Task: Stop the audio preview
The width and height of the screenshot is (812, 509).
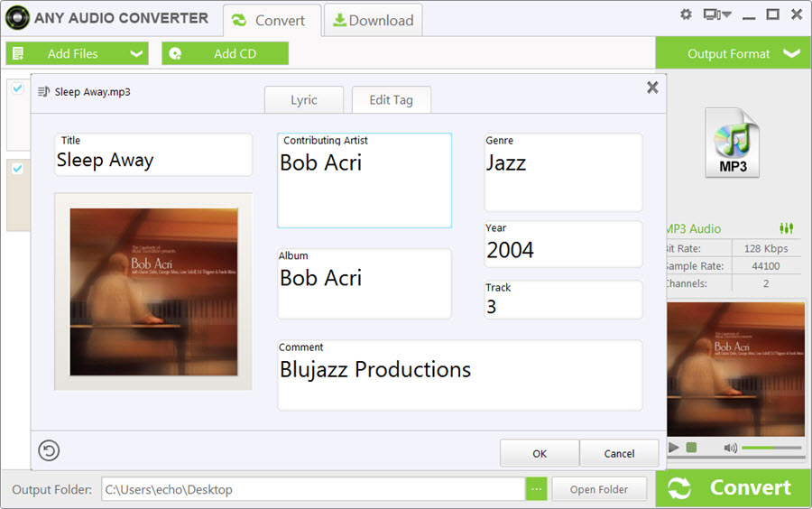Action: [x=691, y=448]
